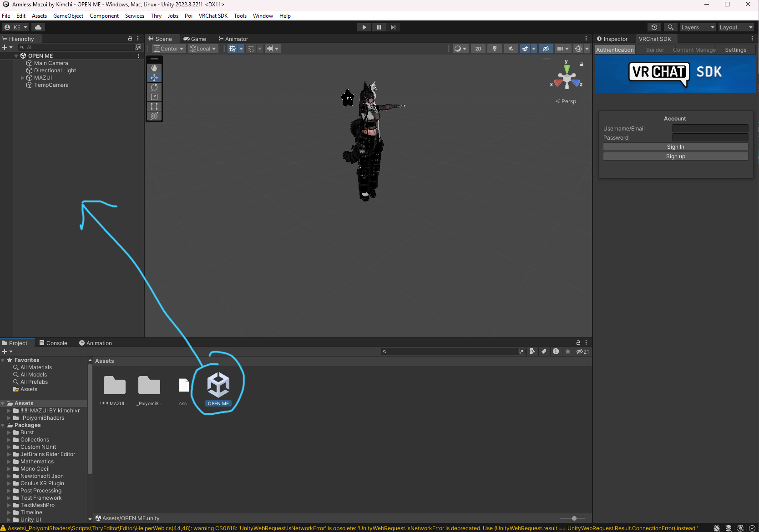Click the Sign In button
This screenshot has width=759, height=532.
(675, 147)
